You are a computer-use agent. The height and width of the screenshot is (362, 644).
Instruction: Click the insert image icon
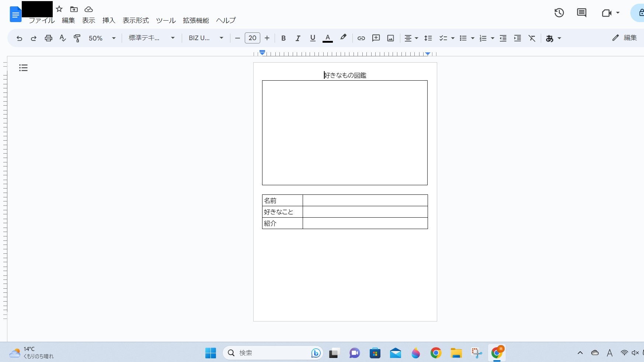(391, 38)
